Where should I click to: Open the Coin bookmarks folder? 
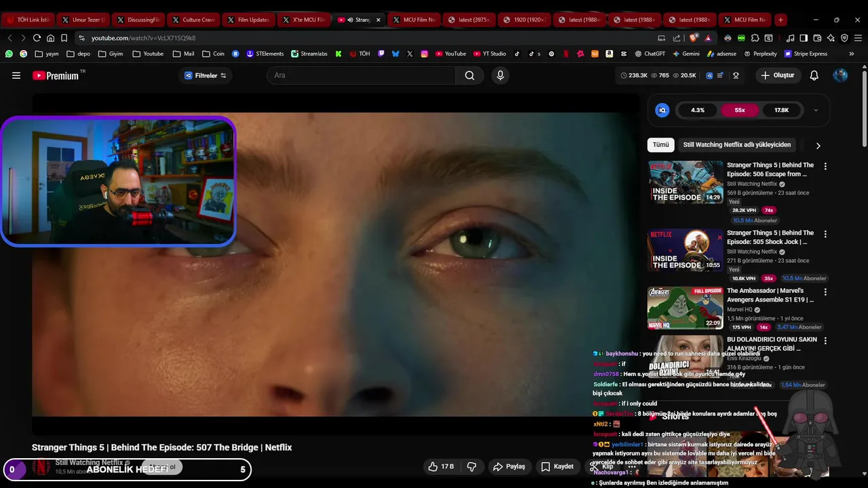pyautogui.click(x=214, y=54)
